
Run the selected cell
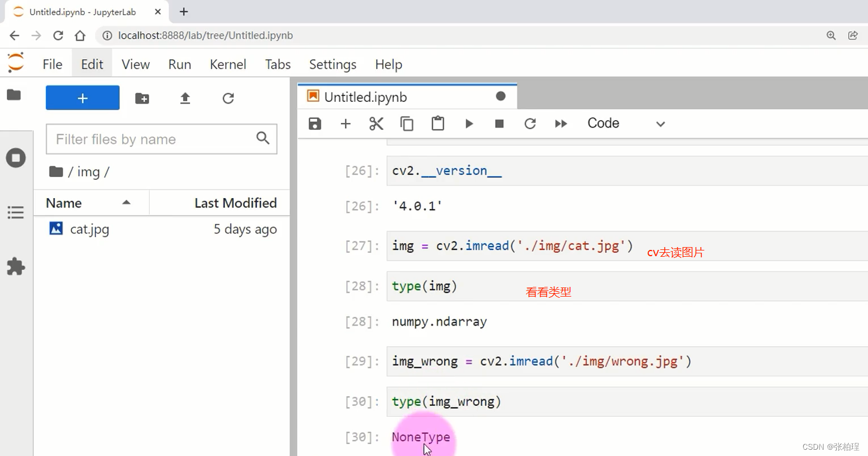pyautogui.click(x=469, y=124)
